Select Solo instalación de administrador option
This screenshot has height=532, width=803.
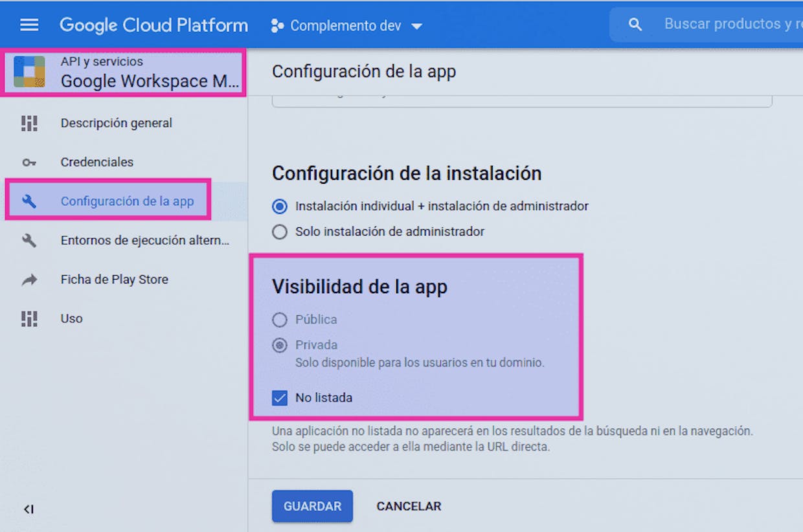pos(280,232)
